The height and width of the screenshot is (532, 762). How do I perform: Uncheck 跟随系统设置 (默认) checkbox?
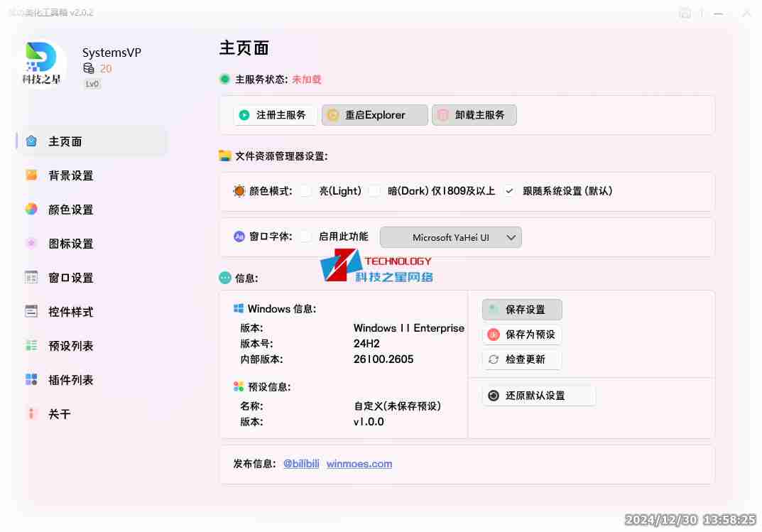coord(509,190)
